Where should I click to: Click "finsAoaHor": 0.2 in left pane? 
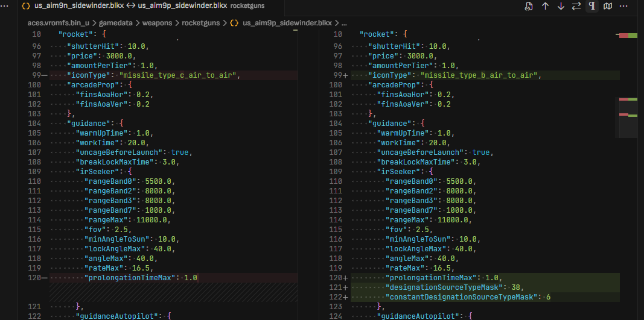(115, 95)
